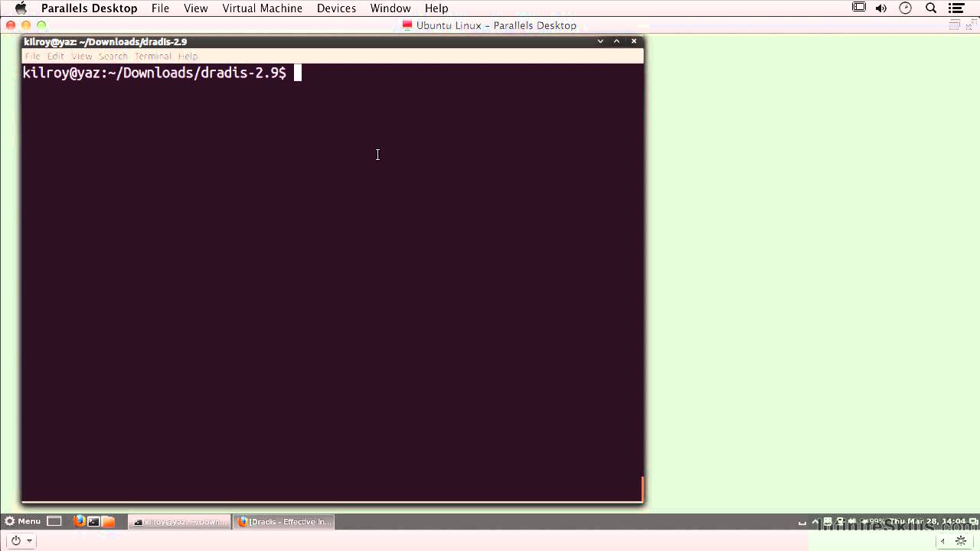Viewport: 980px width, 551px height.
Task: Expand the system tray up-arrow
Action: (x=815, y=522)
